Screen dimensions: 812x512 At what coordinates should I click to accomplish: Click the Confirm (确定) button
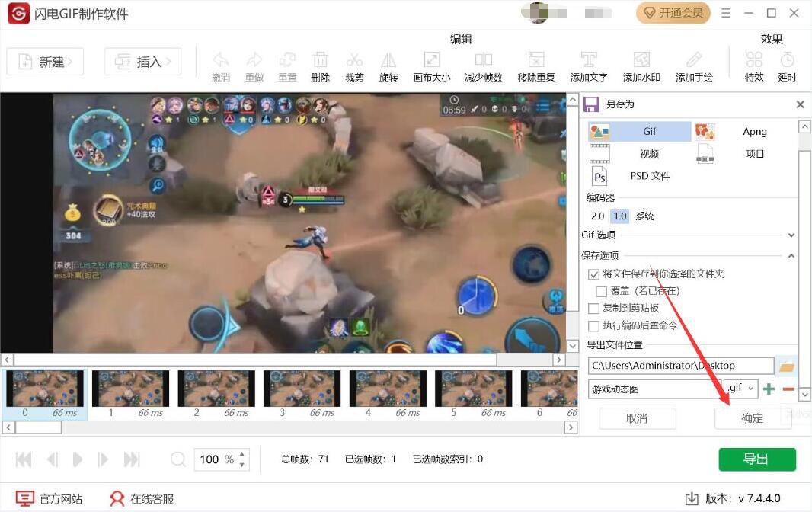(x=753, y=418)
